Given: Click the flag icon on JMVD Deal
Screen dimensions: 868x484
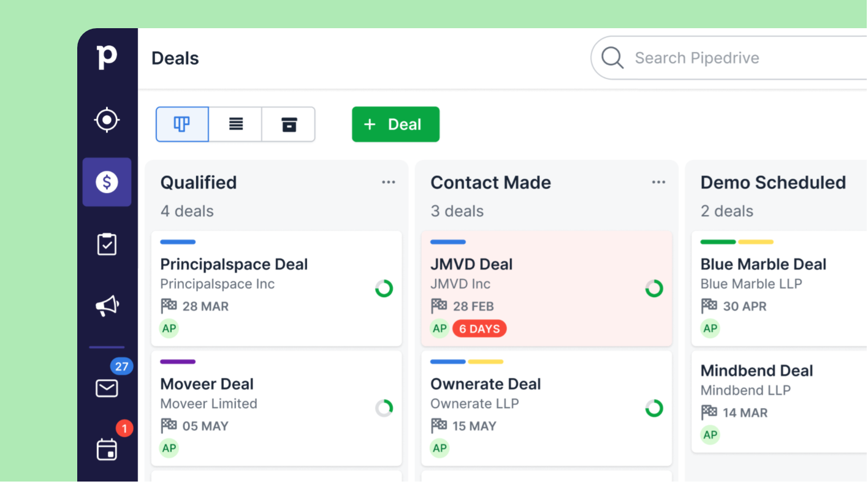Looking at the screenshot, I should point(439,306).
